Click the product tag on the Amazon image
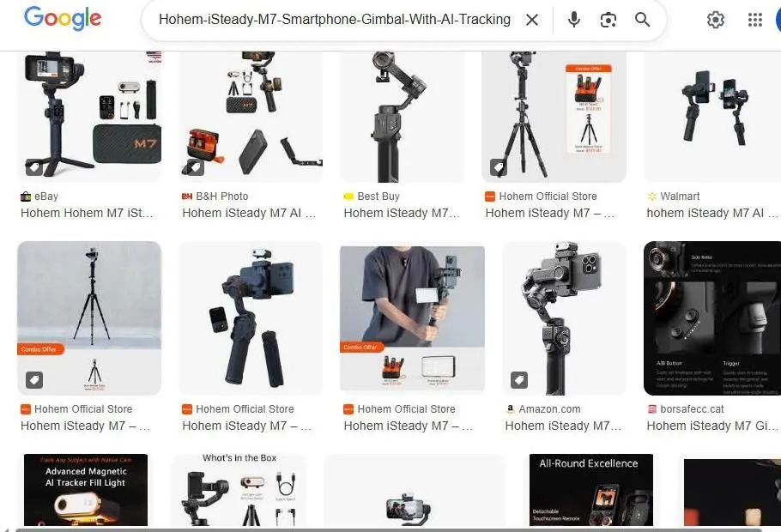The height and width of the screenshot is (532, 781). (519, 380)
